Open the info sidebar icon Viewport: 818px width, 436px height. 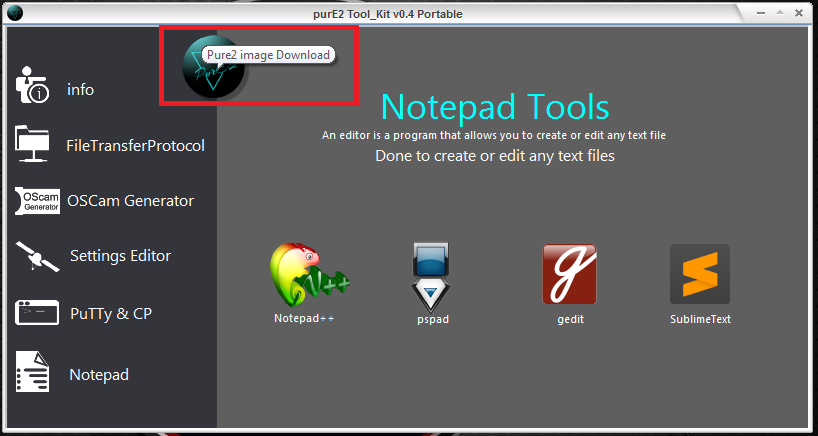(x=32, y=84)
